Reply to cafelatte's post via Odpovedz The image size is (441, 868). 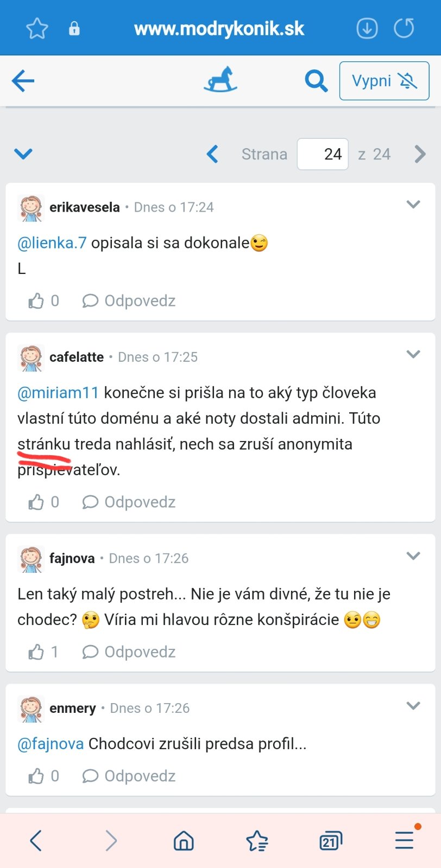click(129, 502)
